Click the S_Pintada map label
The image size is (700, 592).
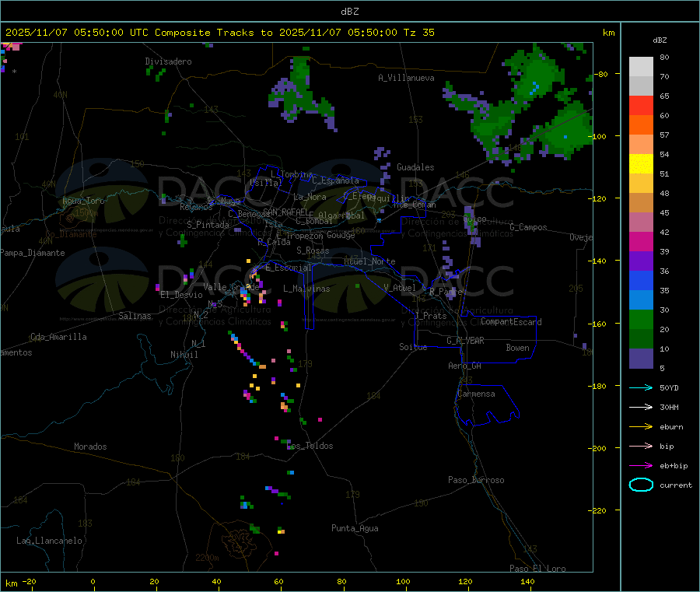pyautogui.click(x=208, y=225)
